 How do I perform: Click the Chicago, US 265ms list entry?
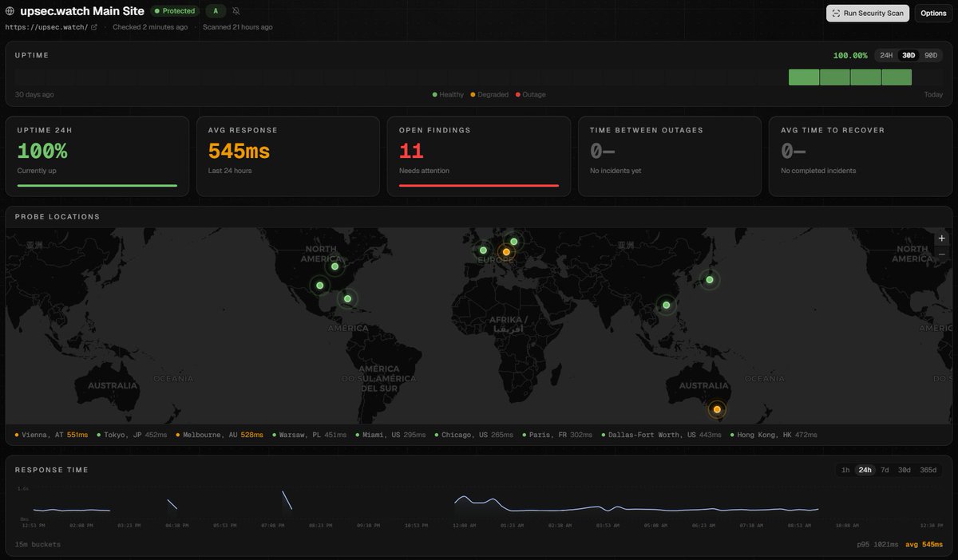[474, 435]
